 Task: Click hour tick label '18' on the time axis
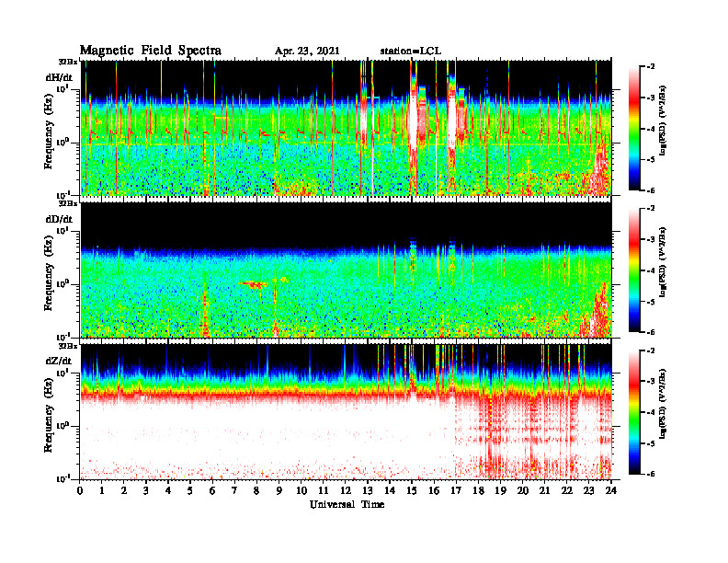(479, 490)
